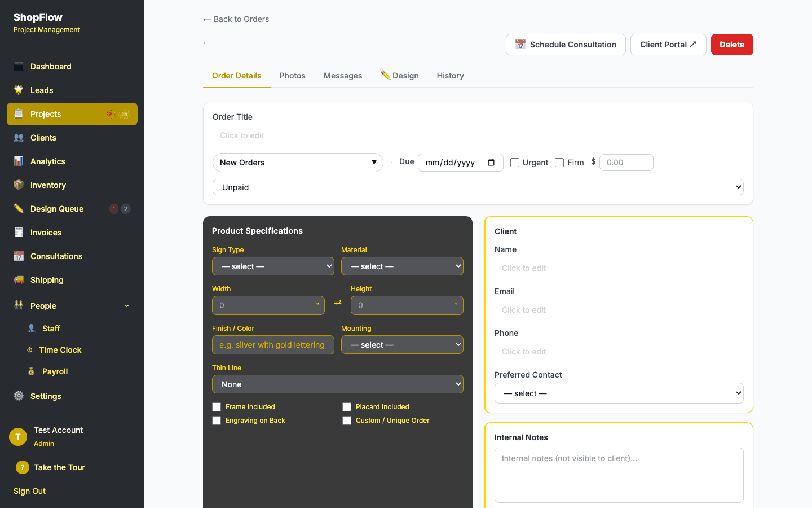Viewport: 812px width, 508px height.
Task: Toggle the Custom / Unique Order checkbox
Action: 347,421
